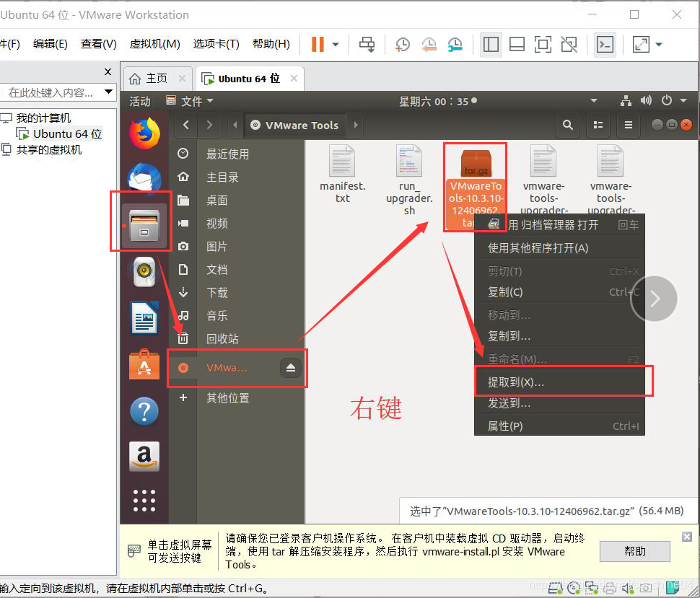Take a snapshot with the clock-plus icon
This screenshot has width=700, height=598.
[402, 44]
